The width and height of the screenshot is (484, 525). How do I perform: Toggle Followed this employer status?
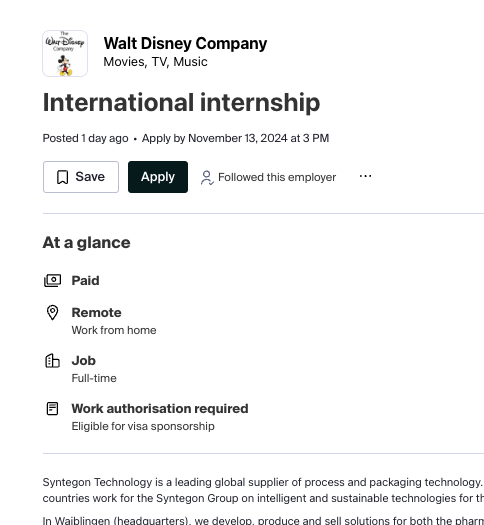[268, 177]
